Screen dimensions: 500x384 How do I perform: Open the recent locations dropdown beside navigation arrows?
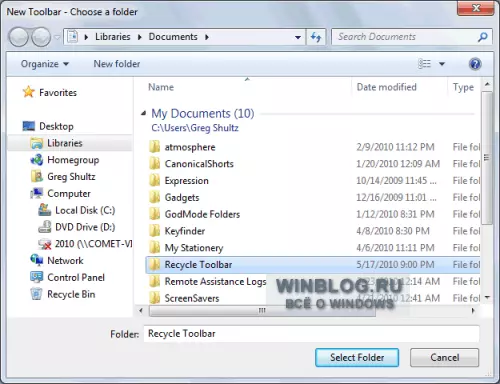(x=57, y=37)
